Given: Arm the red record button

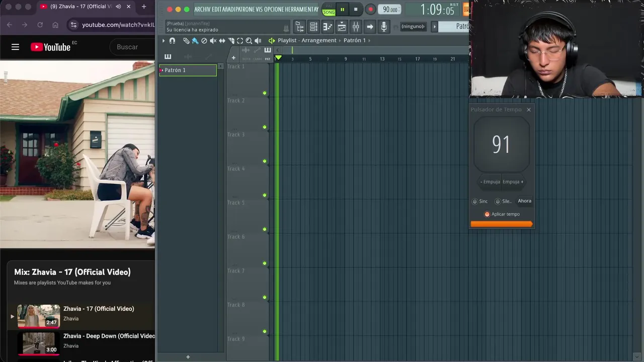Looking at the screenshot, I should coord(370,10).
